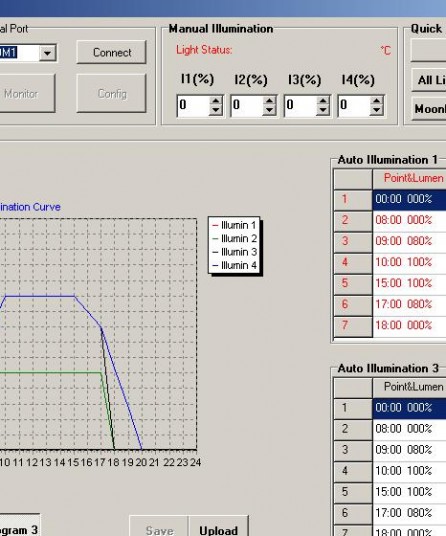Click the Connect button
The width and height of the screenshot is (446, 536).
[112, 52]
